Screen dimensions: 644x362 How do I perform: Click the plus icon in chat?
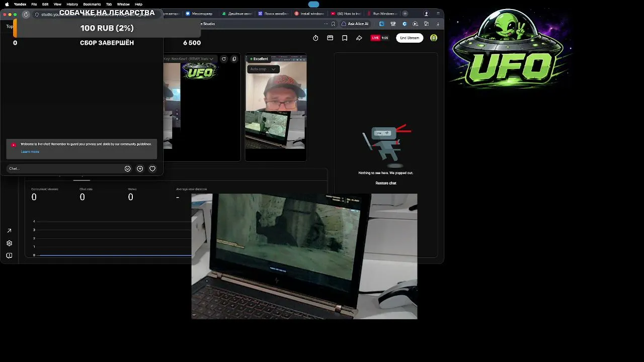point(140,169)
